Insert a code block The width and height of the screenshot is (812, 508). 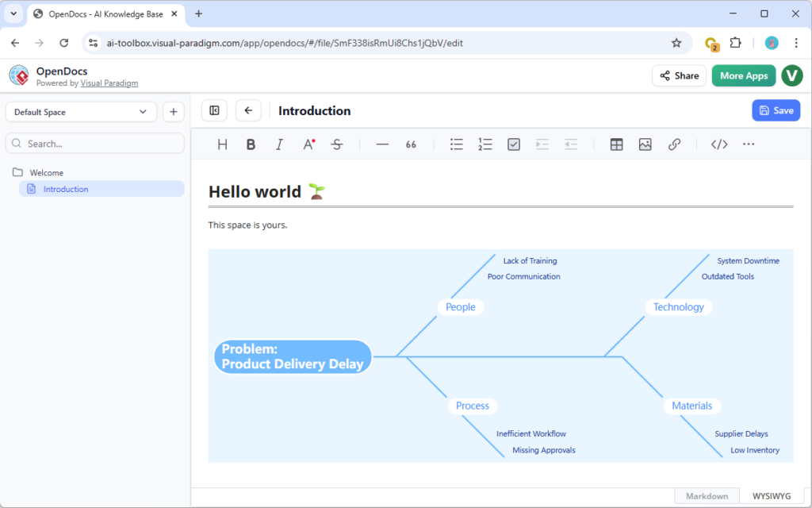[x=718, y=144]
